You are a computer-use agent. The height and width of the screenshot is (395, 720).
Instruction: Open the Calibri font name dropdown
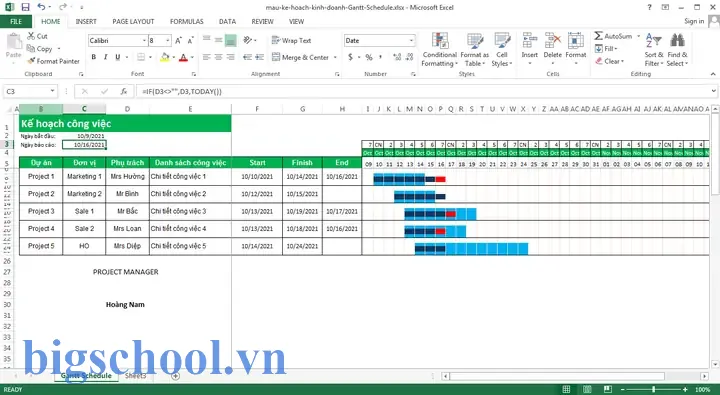pyautogui.click(x=144, y=41)
